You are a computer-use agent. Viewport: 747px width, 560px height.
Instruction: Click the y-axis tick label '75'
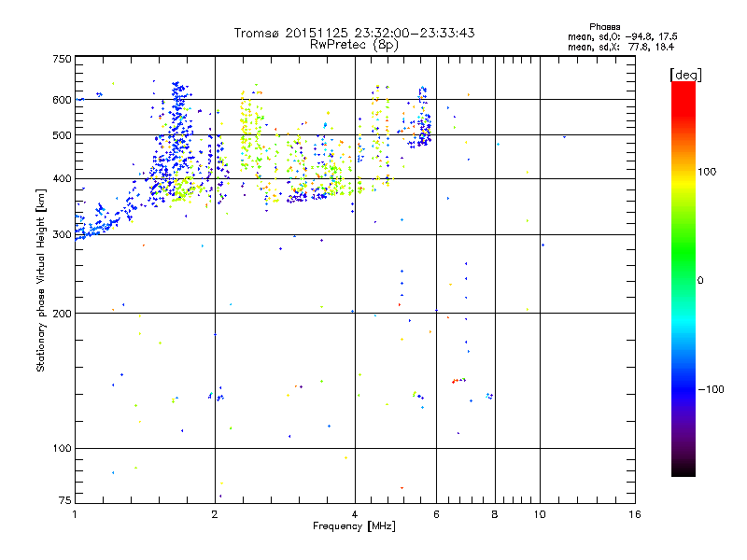[x=65, y=500]
